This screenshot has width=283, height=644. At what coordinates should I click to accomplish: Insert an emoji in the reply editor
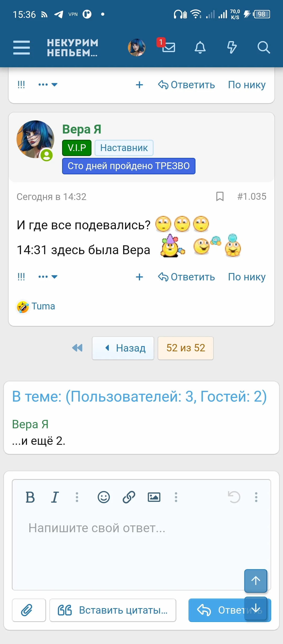coord(104,497)
